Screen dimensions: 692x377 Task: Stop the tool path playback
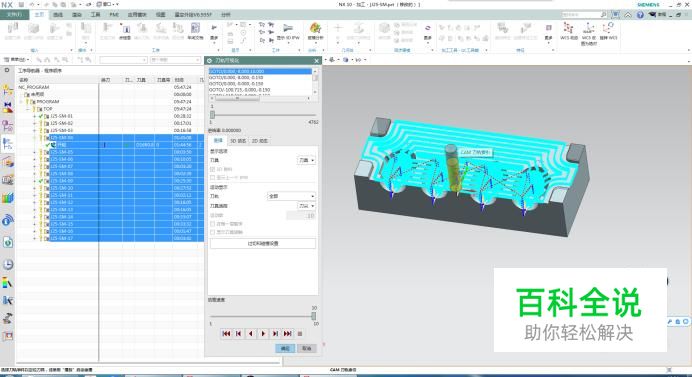tap(300, 334)
